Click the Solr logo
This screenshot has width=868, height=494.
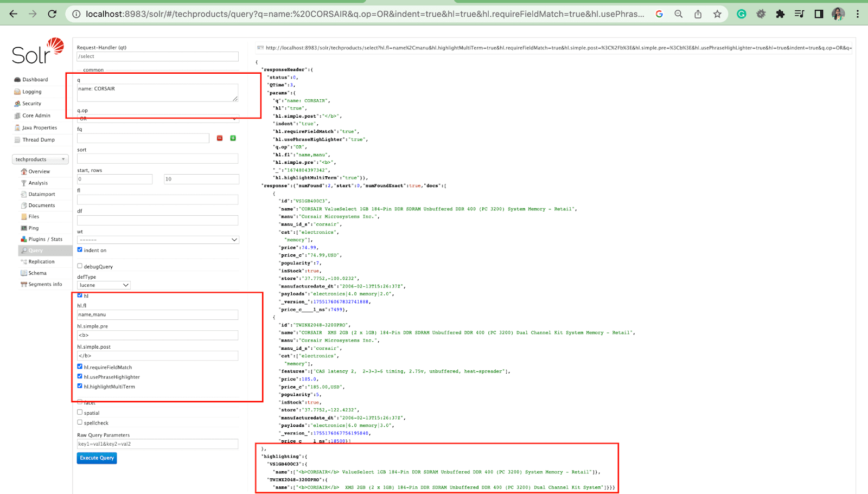coord(37,52)
